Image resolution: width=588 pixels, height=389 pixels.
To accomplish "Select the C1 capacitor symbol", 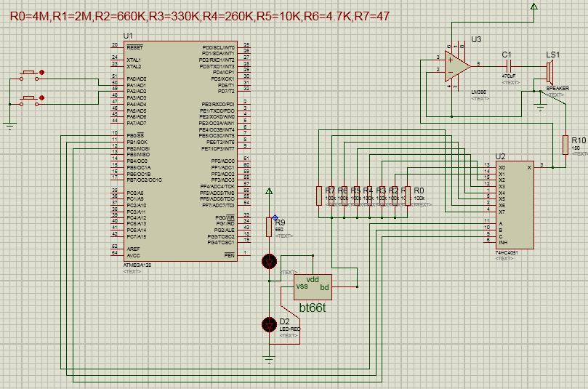I will (509, 67).
